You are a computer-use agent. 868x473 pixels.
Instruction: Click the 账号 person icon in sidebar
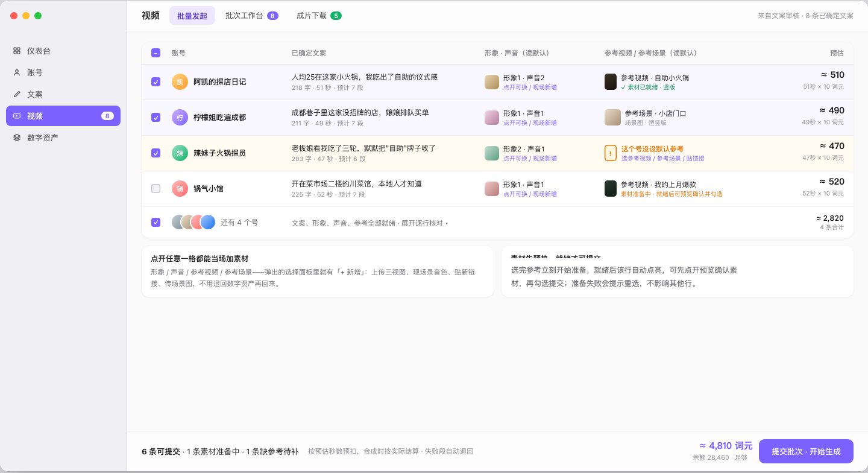(x=17, y=72)
